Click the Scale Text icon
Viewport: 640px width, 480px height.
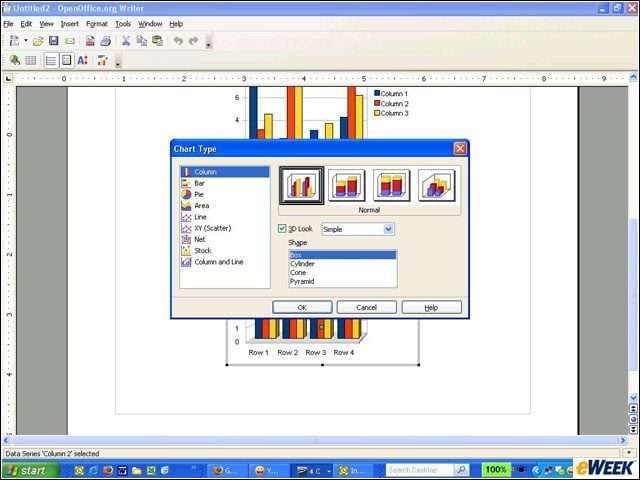(x=82, y=60)
